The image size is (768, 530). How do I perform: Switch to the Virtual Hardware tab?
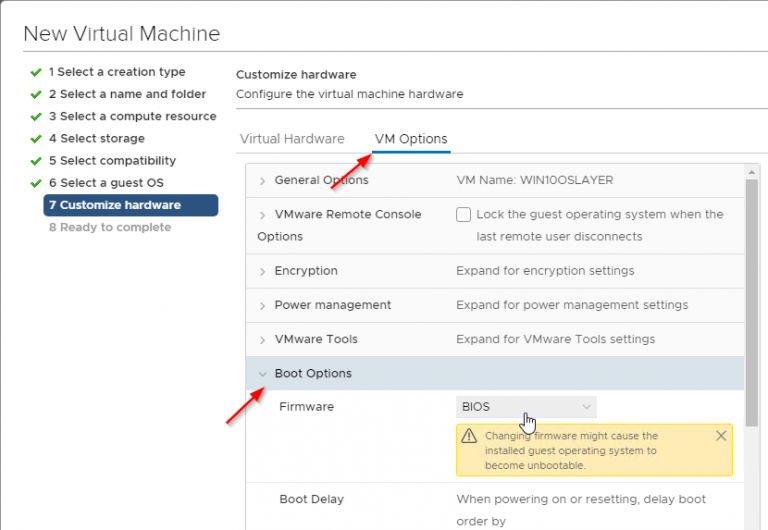pyautogui.click(x=292, y=139)
